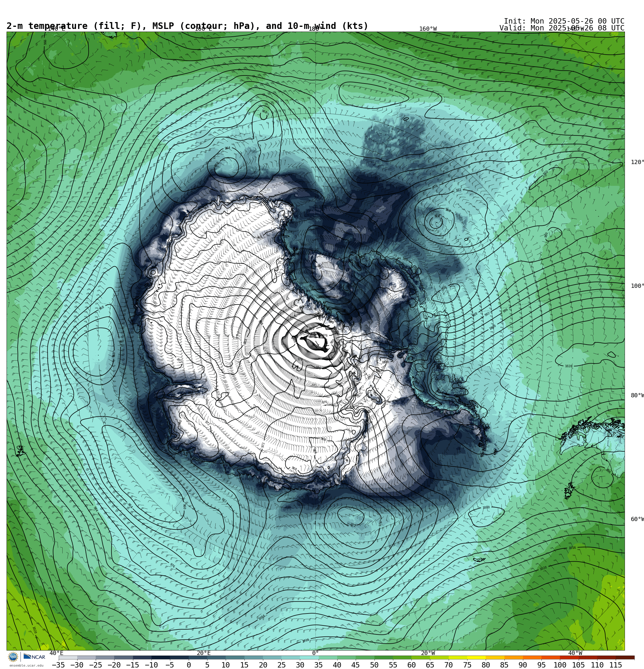
Task: Click the 65 colorbar tick label
Action: pyautogui.click(x=430, y=665)
